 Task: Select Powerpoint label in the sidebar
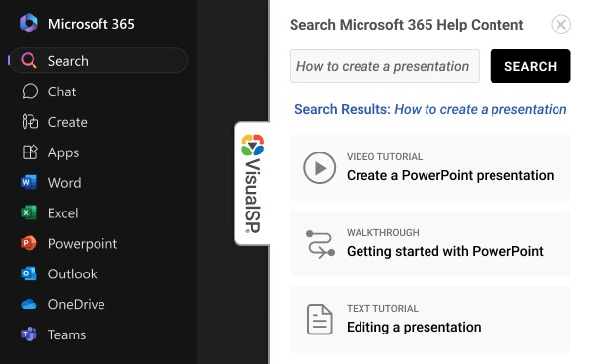pyautogui.click(x=83, y=244)
